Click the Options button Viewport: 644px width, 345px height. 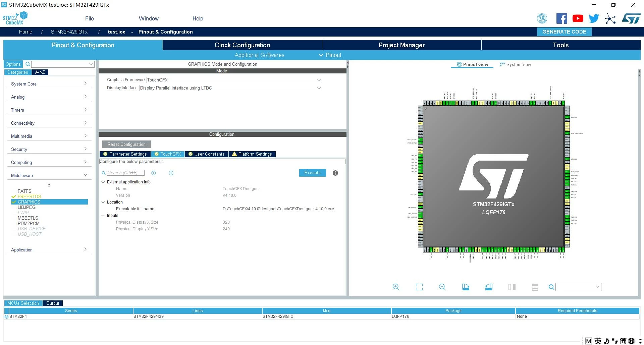click(13, 64)
